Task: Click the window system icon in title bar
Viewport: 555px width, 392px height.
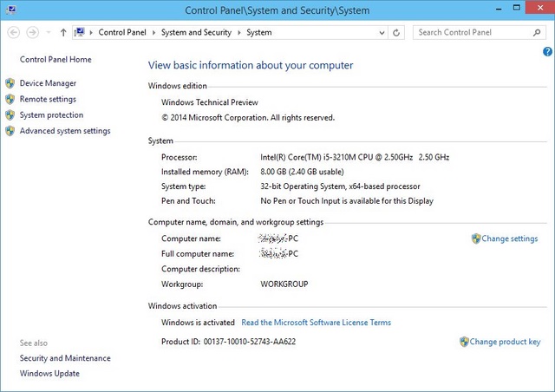Action: [x=11, y=10]
